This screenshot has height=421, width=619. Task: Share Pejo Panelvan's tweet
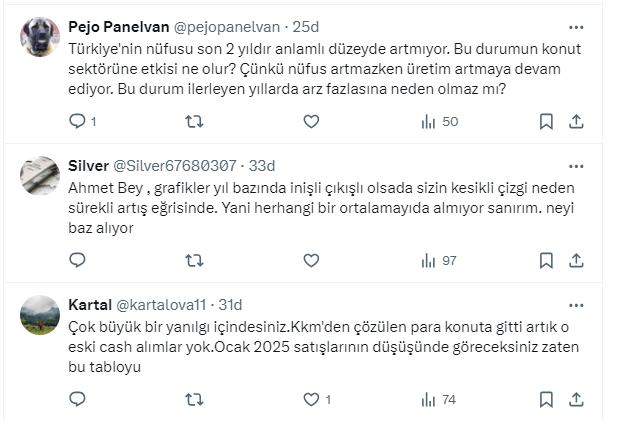576,121
